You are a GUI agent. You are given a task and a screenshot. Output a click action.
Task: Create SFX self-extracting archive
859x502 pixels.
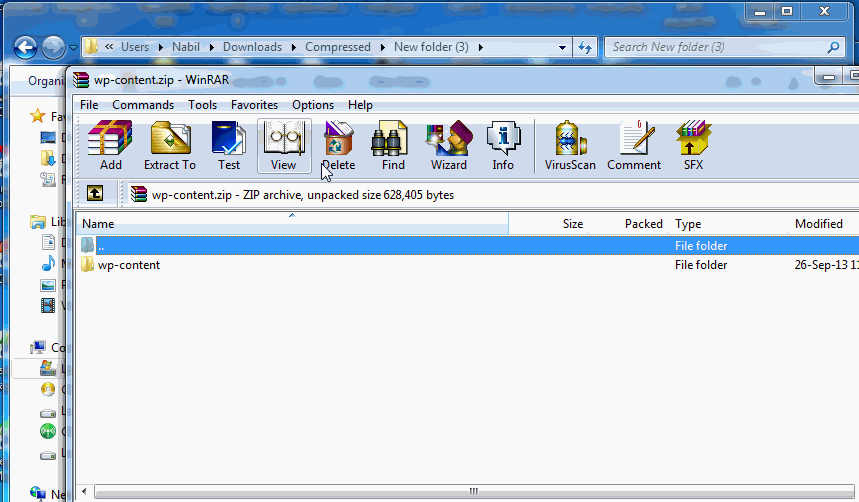(x=693, y=145)
